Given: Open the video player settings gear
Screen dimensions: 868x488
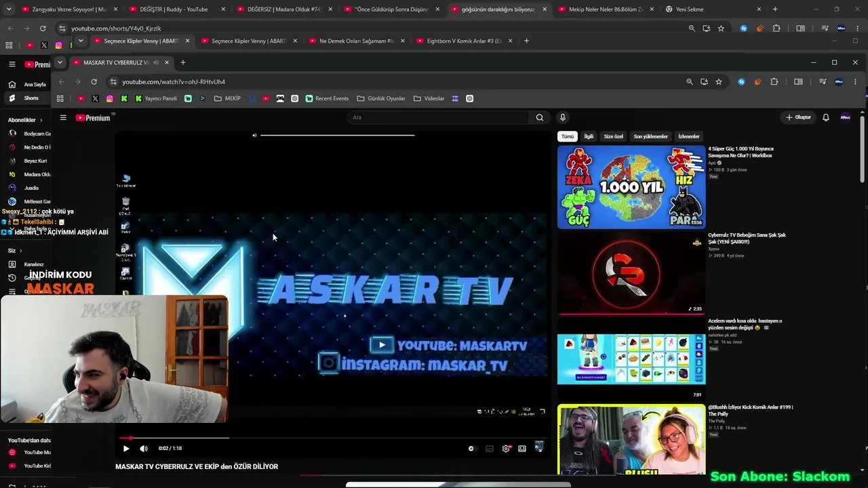Looking at the screenshot, I should click(506, 449).
